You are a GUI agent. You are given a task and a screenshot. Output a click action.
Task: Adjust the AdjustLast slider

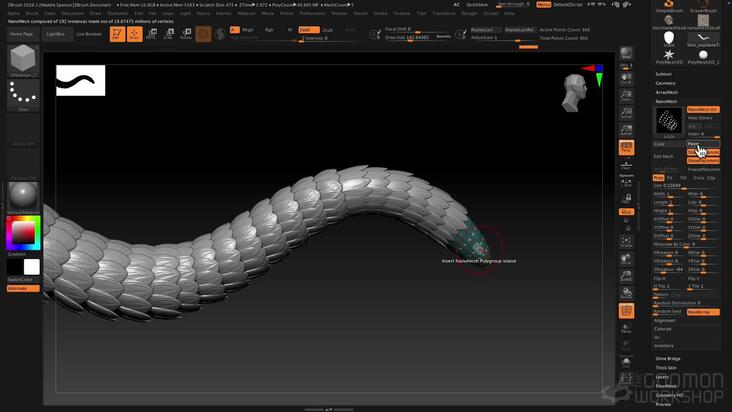(502, 38)
